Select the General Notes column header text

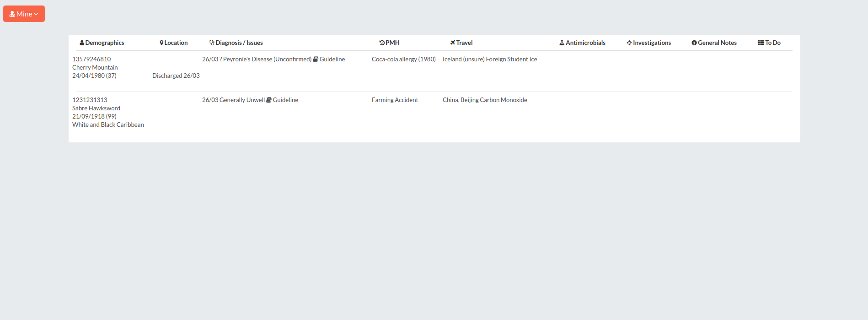pyautogui.click(x=717, y=43)
